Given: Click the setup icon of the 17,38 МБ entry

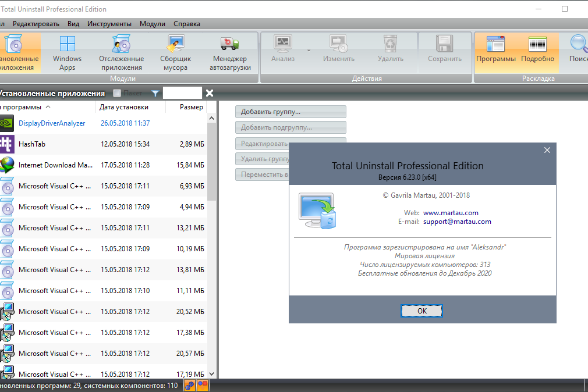Looking at the screenshot, I should [7, 333].
